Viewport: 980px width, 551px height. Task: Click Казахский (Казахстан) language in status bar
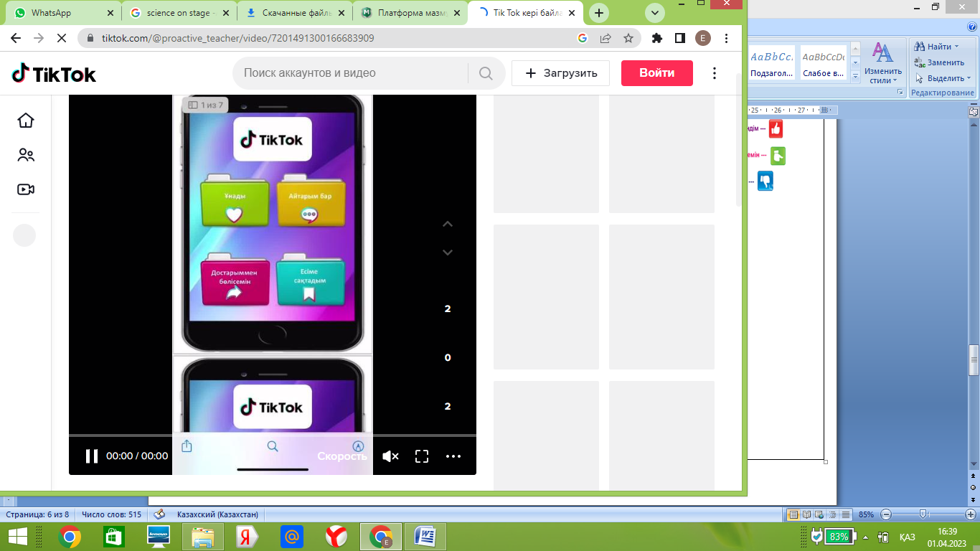[217, 514]
